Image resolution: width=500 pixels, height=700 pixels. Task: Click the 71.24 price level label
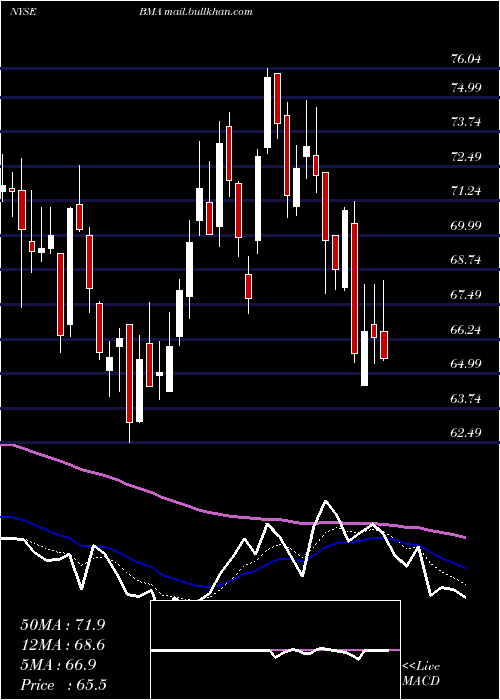467,191
